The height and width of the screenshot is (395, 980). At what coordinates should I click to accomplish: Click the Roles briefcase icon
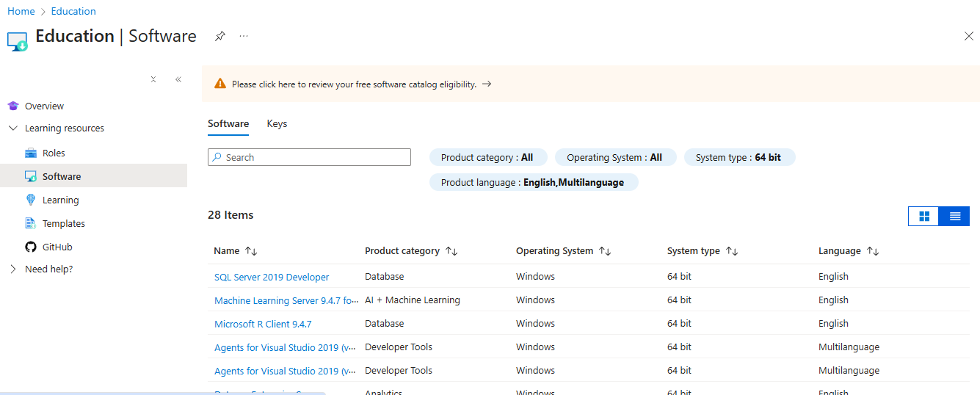[x=31, y=153]
